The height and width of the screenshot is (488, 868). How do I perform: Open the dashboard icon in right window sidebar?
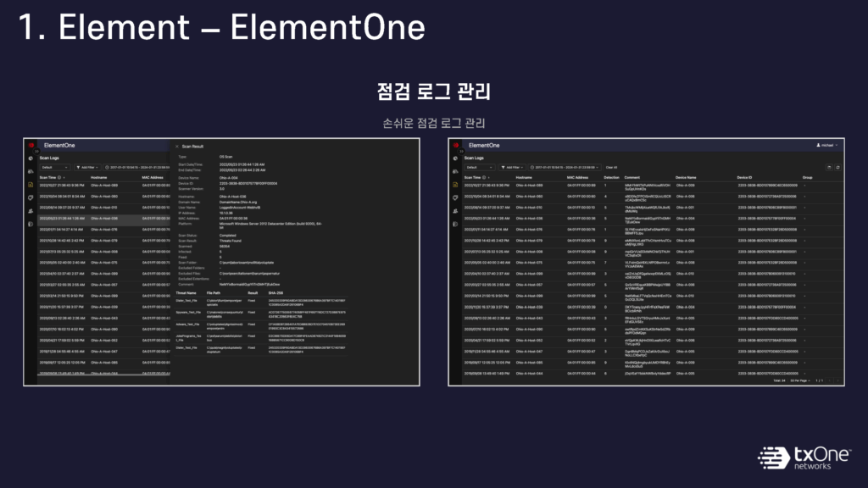[x=454, y=158]
